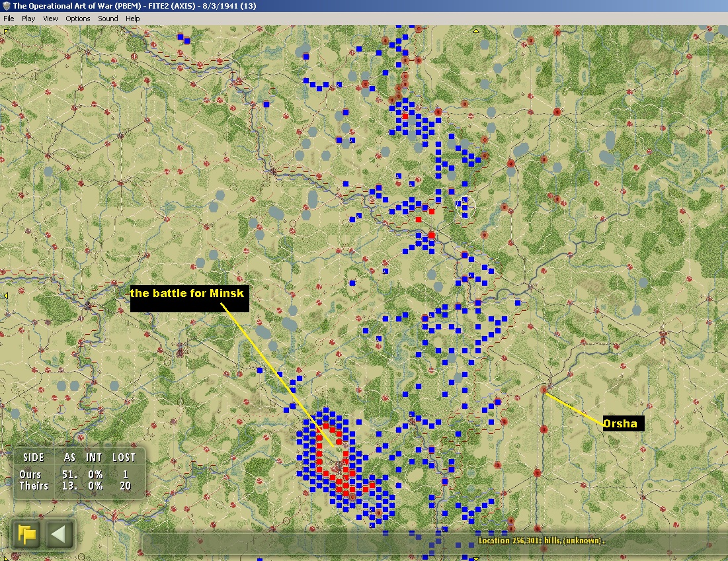Open the File menu

pyautogui.click(x=9, y=19)
